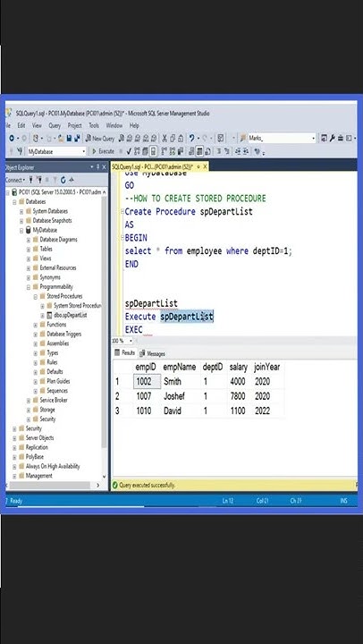Collapse the MyDatabase node

[x=21, y=231]
